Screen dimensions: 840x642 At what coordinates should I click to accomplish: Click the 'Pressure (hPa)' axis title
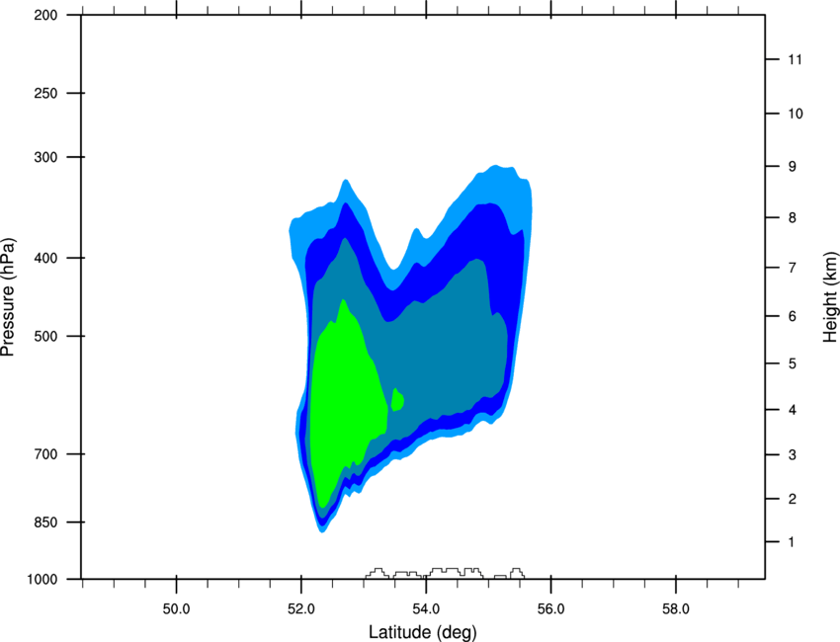(8, 296)
